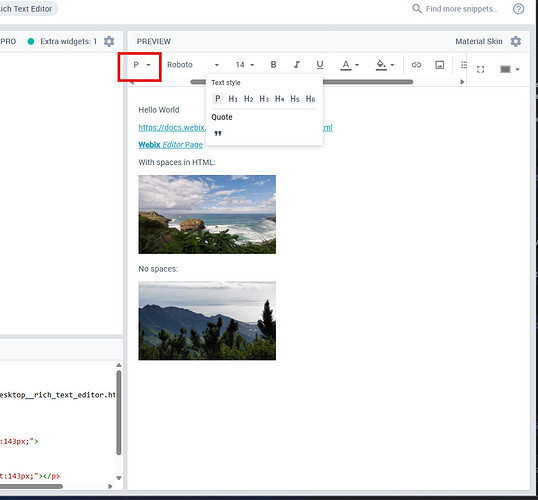Open the P text style dropdown
The height and width of the screenshot is (500, 538).
coord(142,65)
